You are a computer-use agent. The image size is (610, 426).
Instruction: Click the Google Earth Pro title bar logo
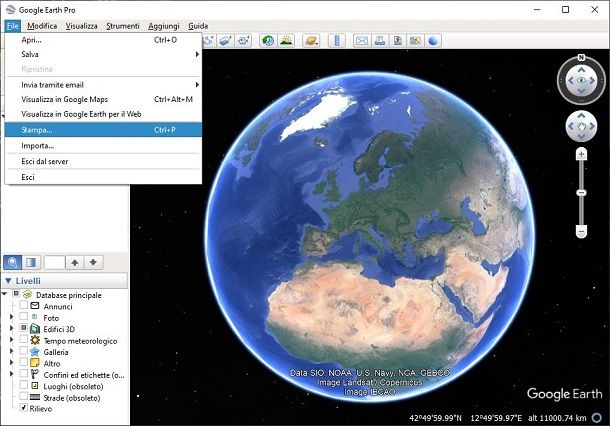pos(11,10)
